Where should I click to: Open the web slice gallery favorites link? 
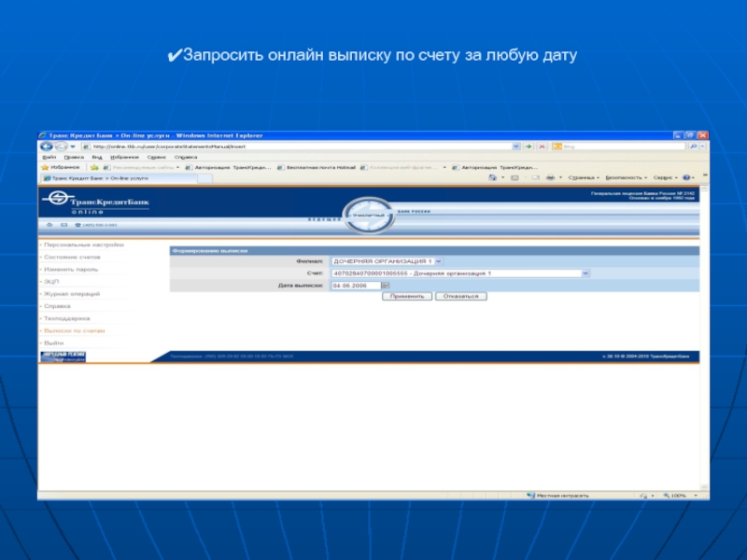403,168
